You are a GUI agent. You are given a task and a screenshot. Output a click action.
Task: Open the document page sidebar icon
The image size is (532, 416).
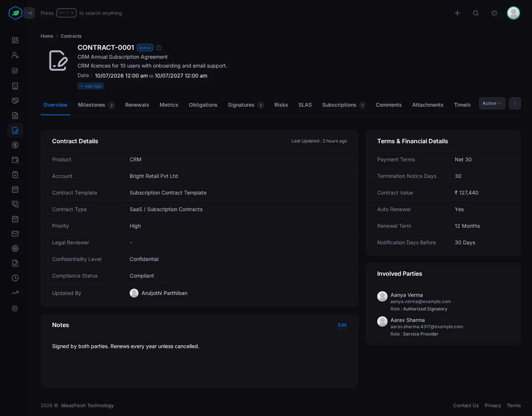click(15, 116)
